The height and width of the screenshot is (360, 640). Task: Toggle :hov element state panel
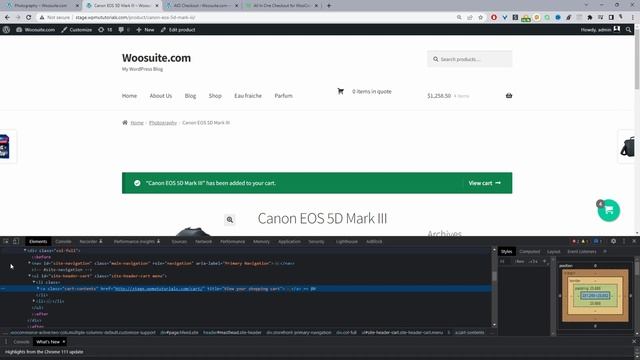(x=520, y=261)
